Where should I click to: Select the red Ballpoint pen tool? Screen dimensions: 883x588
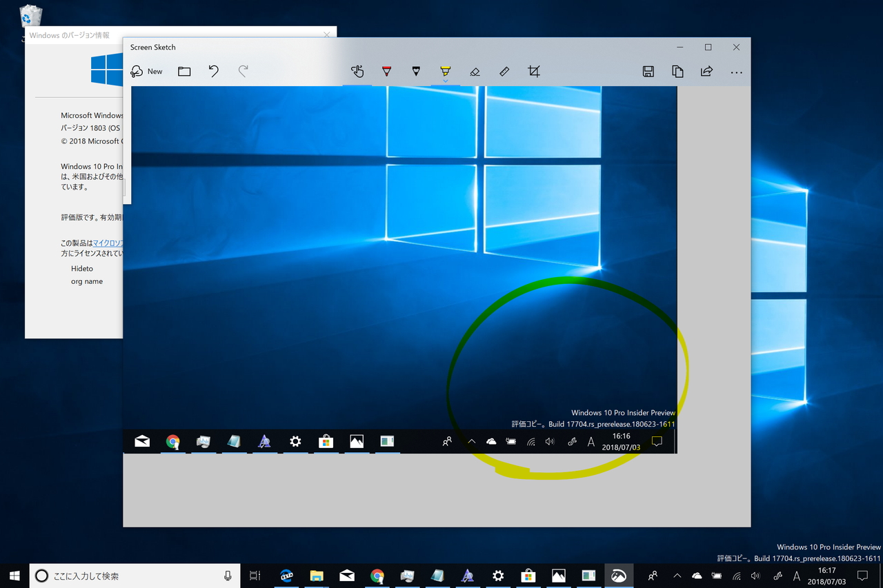coord(386,71)
